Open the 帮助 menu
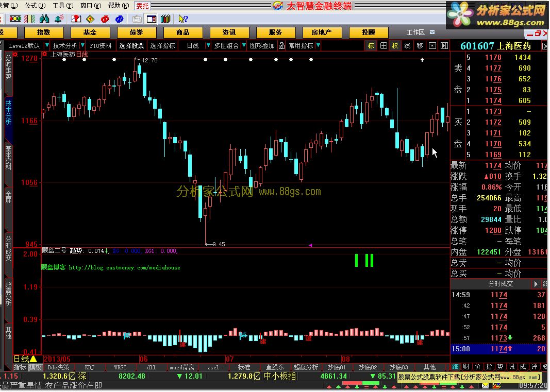550x392 pixels. (119, 5)
